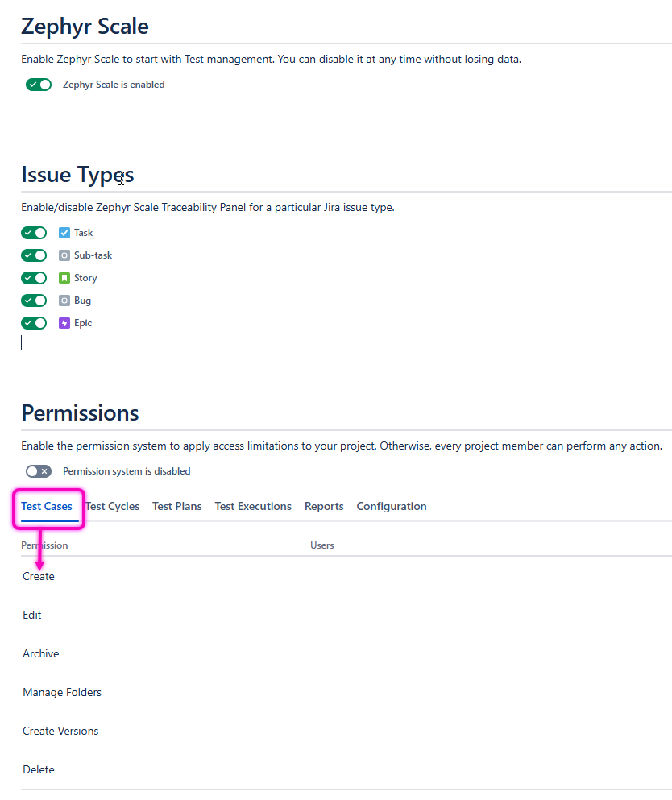Click the Sub-task issue type icon
The width and height of the screenshot is (672, 800).
(x=64, y=255)
